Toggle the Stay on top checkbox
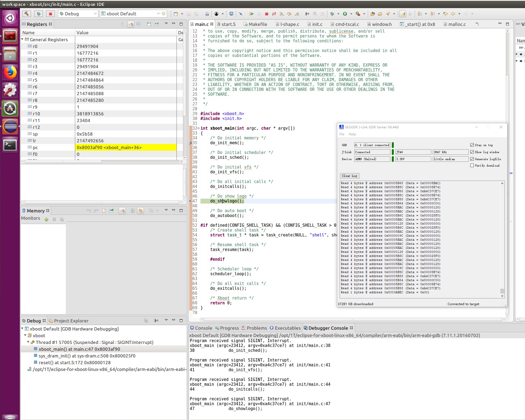 (472, 145)
